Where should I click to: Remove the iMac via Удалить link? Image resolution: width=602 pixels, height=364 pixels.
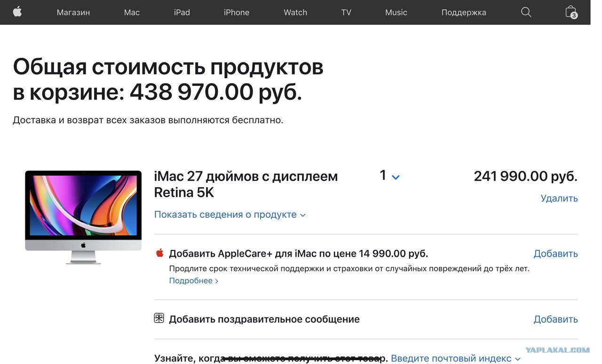[559, 198]
